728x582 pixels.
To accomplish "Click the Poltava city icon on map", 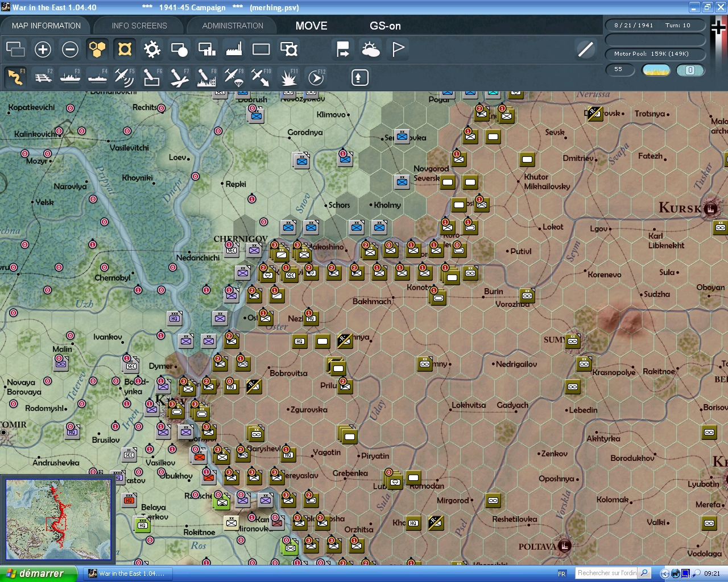I will tap(564, 546).
